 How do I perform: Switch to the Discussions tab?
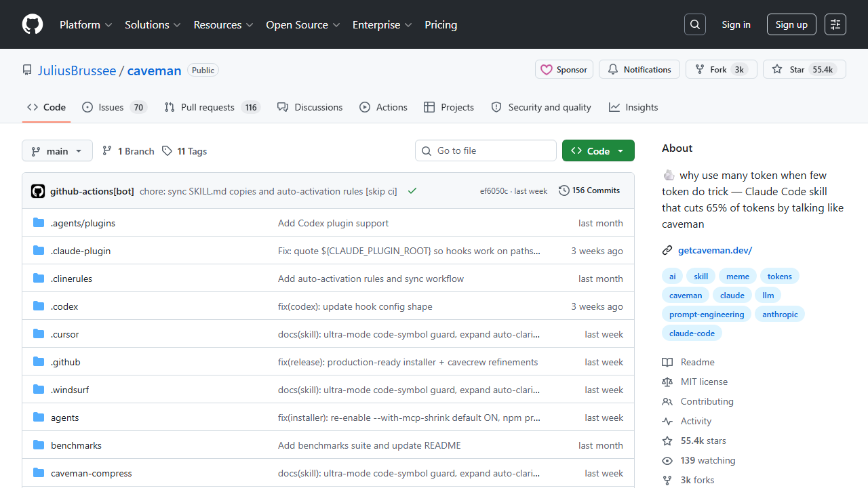click(310, 107)
